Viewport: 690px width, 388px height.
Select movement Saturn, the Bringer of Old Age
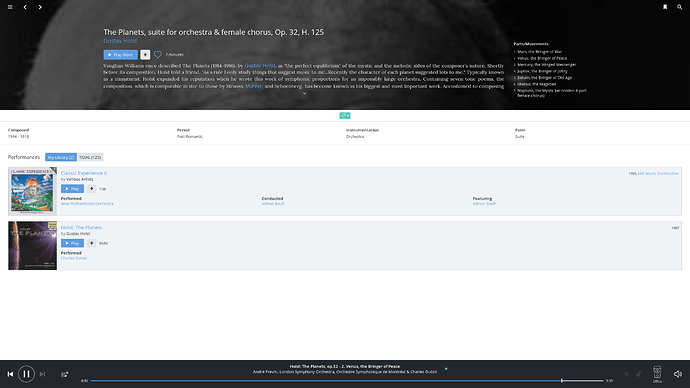point(544,77)
